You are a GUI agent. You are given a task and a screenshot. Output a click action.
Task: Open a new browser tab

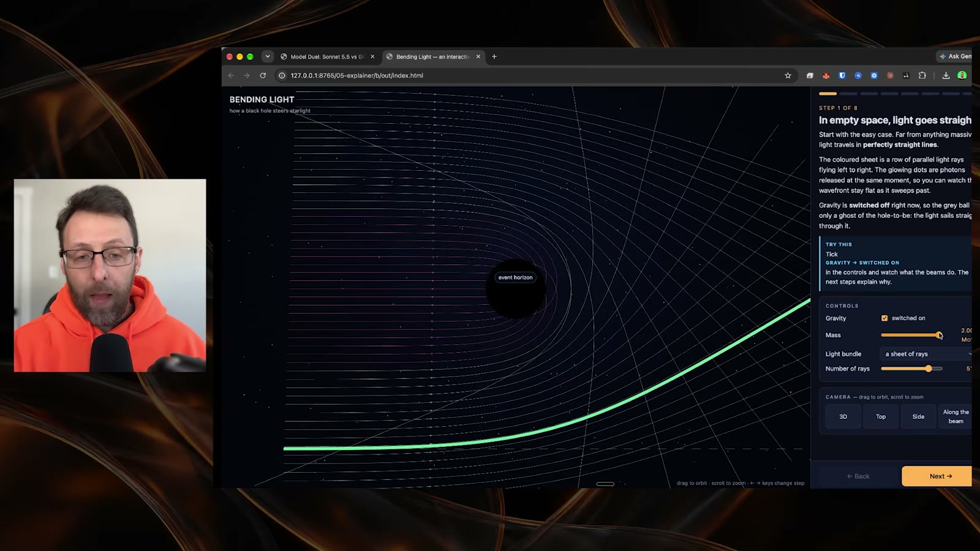[494, 56]
